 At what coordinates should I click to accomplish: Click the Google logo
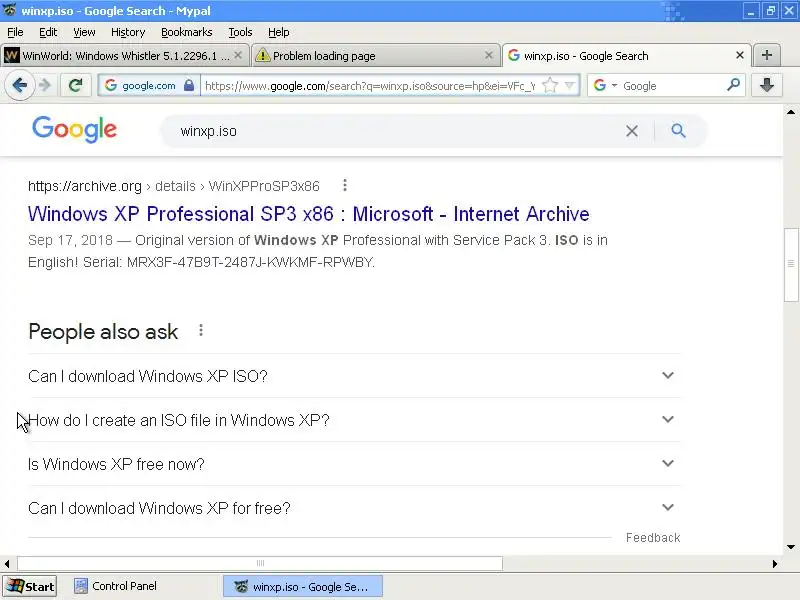pyautogui.click(x=74, y=130)
